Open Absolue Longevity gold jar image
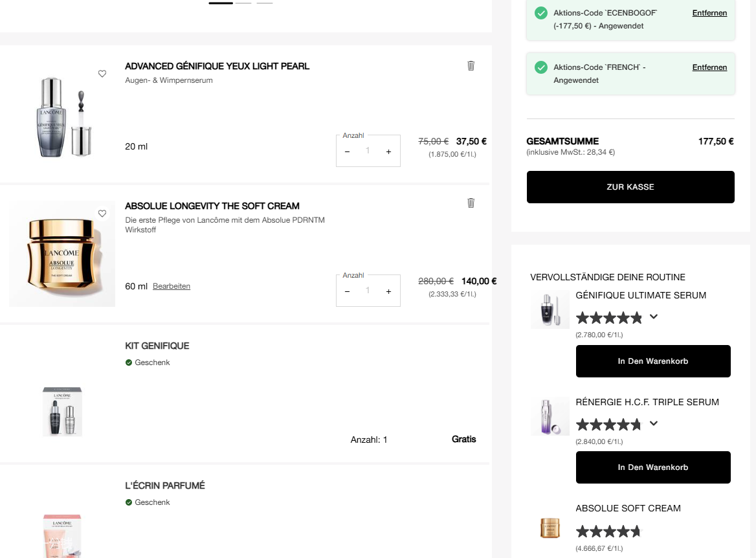The height and width of the screenshot is (558, 756). 62,254
